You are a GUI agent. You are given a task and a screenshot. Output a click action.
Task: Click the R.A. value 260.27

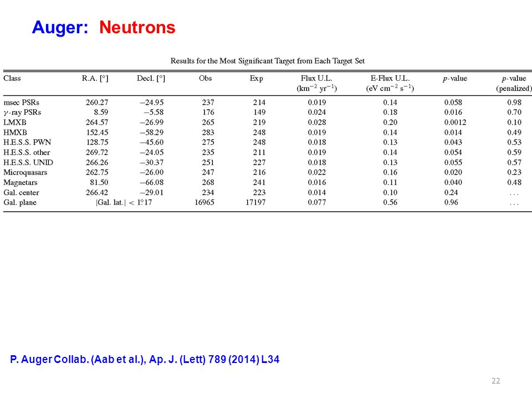(97, 103)
